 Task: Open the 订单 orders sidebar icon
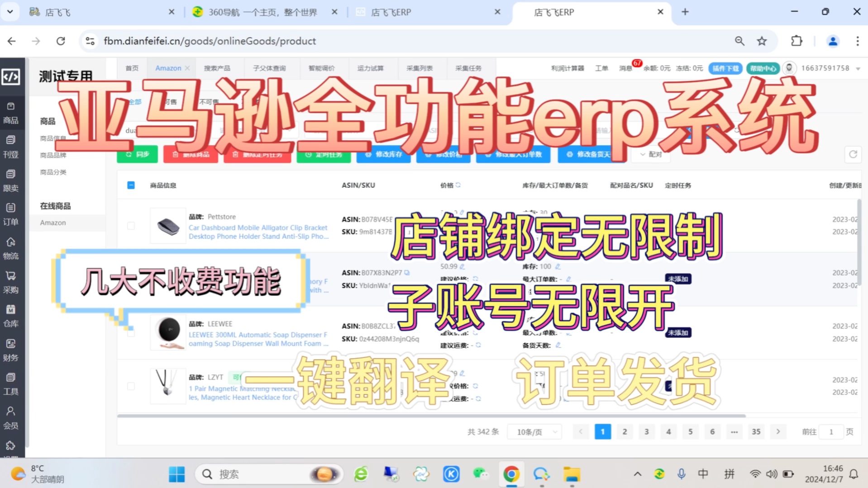coord(10,215)
